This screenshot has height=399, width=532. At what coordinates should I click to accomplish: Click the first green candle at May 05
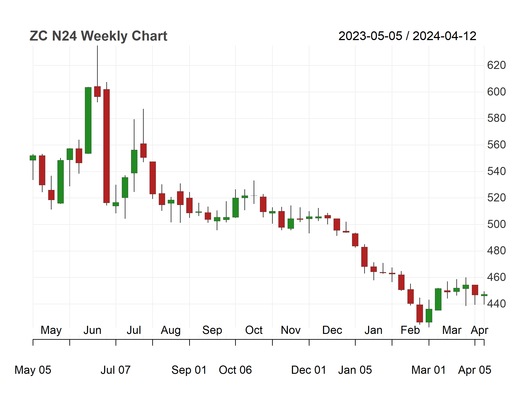[33, 158]
